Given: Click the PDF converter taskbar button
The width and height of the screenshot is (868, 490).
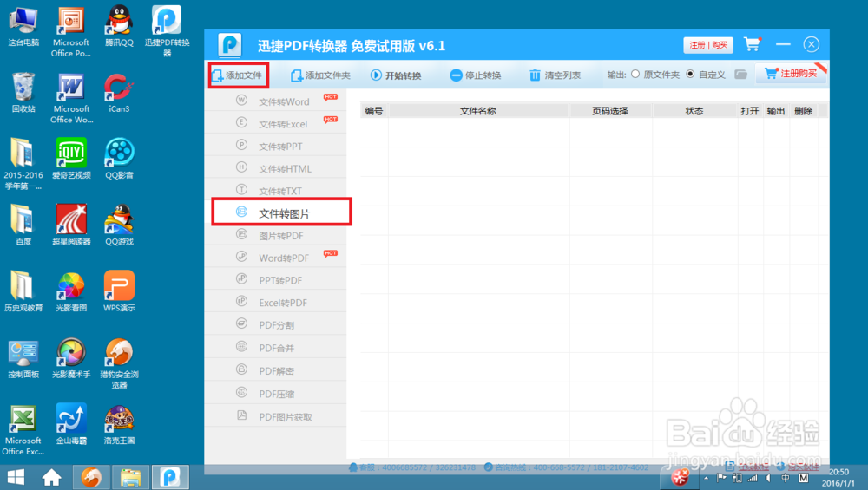Looking at the screenshot, I should tap(170, 477).
